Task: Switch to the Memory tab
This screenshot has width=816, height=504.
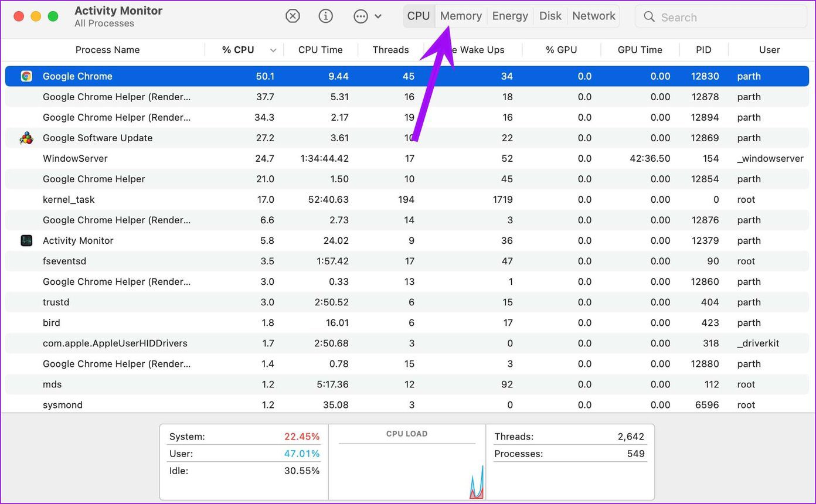Action: [461, 16]
